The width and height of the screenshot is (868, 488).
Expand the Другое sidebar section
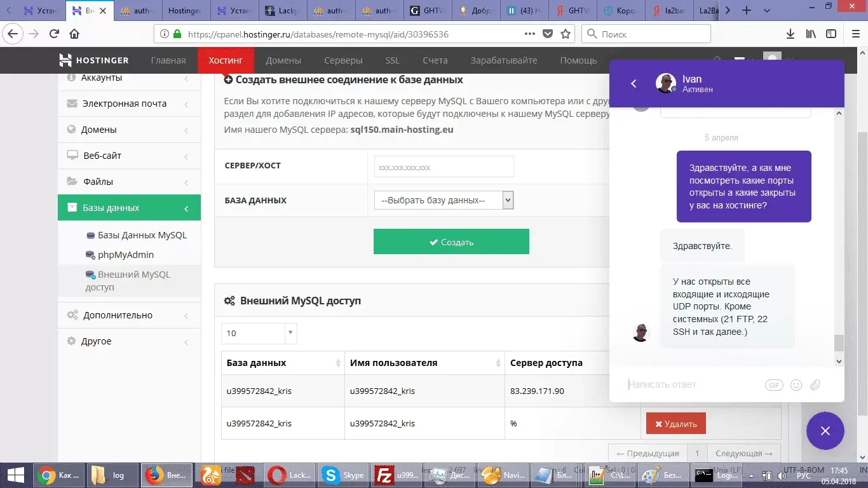click(x=129, y=341)
